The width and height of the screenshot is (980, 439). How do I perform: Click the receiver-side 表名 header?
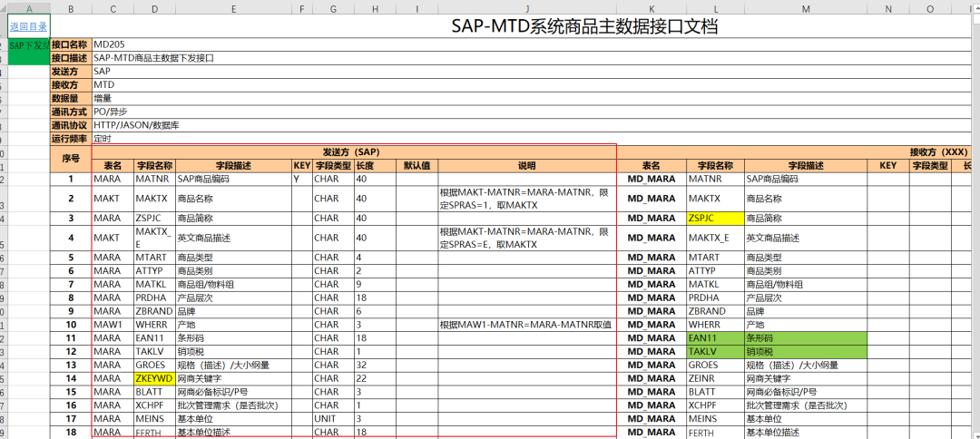652,165
